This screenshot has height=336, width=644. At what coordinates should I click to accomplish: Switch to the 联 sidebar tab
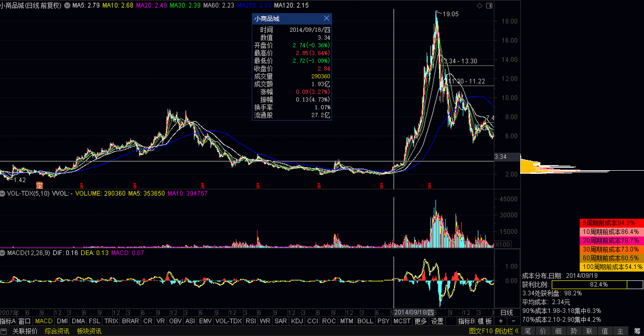point(590,331)
